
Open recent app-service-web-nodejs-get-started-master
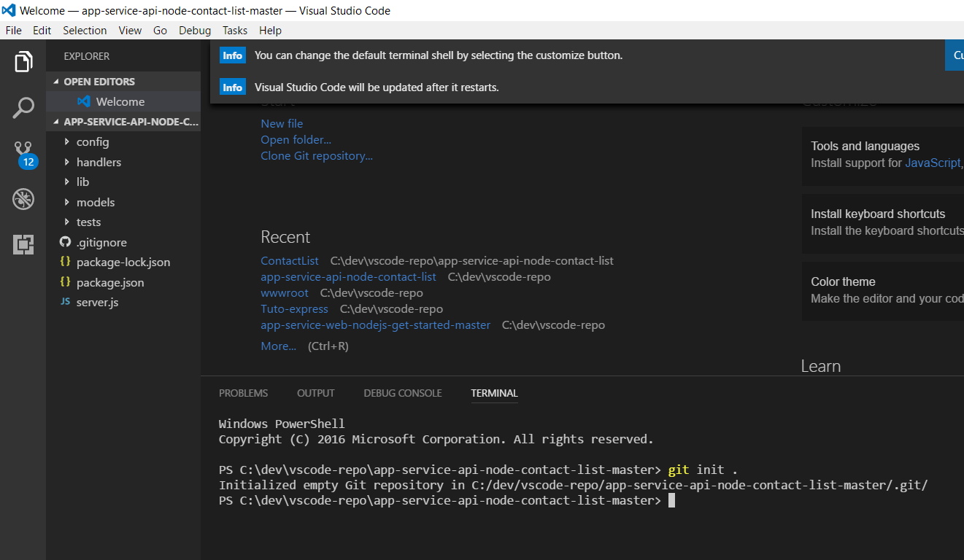[x=375, y=325]
